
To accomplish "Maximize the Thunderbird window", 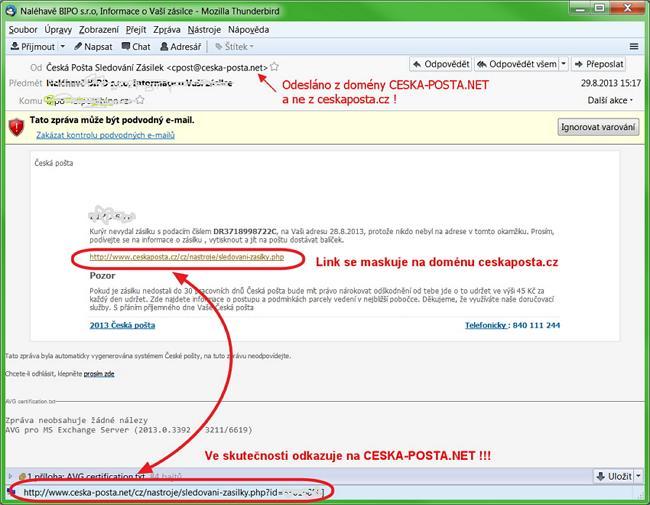I will 599,7.
